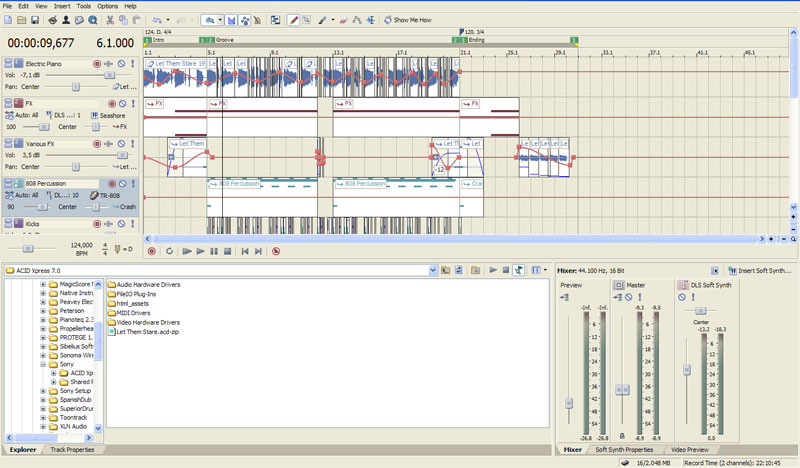Image resolution: width=800 pixels, height=468 pixels.
Task: Mute the DLS Soft Synth channel
Action: 682,297
